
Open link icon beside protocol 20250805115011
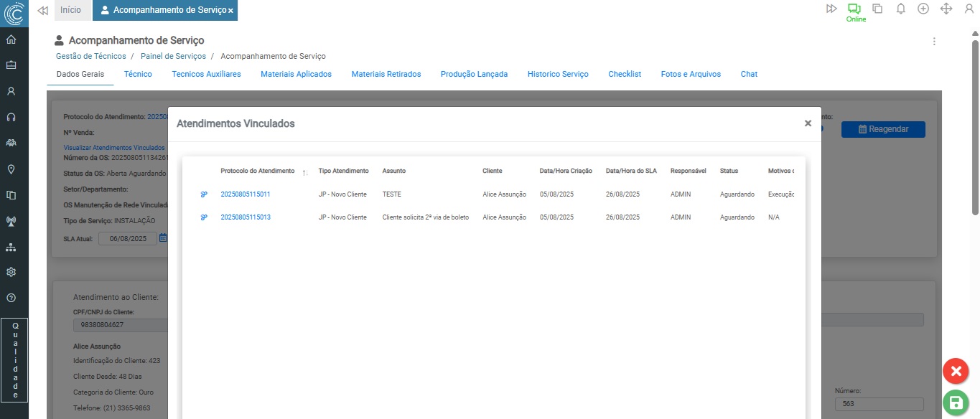[204, 194]
